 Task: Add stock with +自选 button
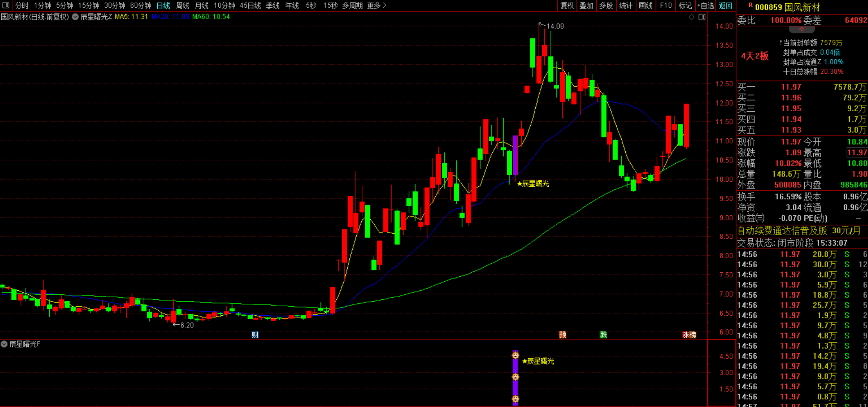tap(705, 5)
